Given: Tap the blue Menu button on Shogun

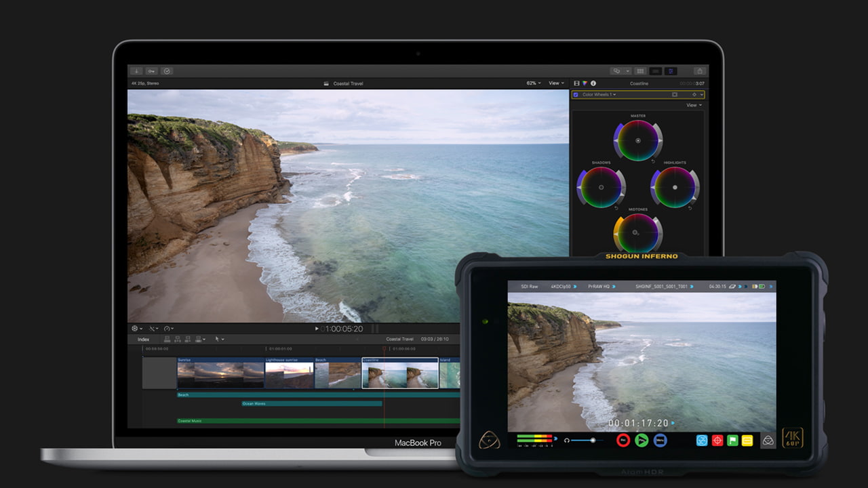Looking at the screenshot, I should [660, 441].
